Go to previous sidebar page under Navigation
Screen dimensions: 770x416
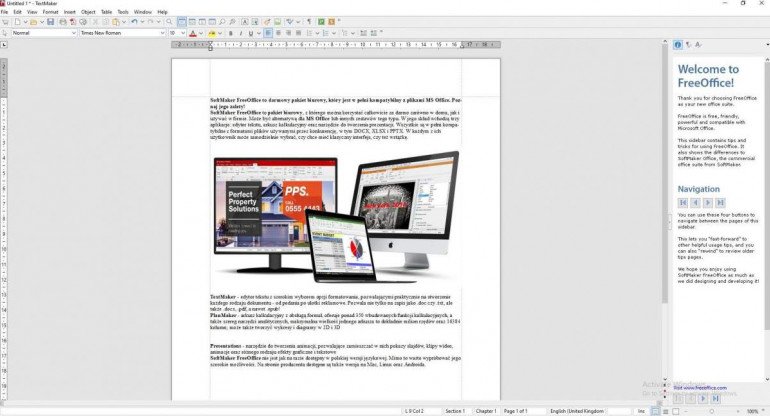695,202
